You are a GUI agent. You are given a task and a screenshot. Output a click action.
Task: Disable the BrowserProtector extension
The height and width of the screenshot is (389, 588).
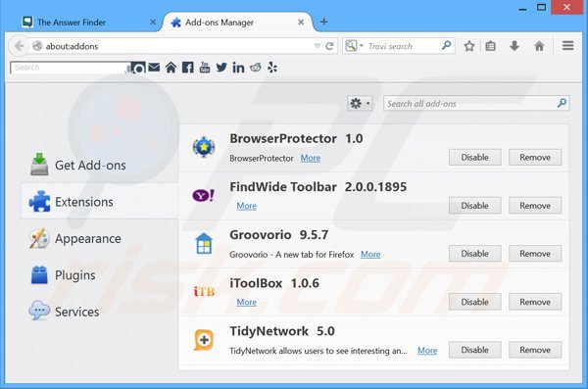click(474, 157)
